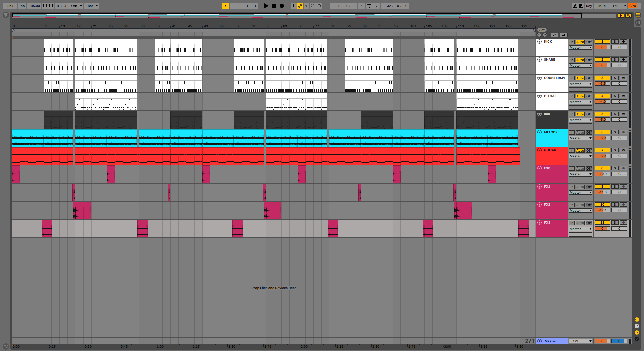The width and height of the screenshot is (644, 351).
Task: Click the Nudge tempo up icon
Action: point(51,6)
